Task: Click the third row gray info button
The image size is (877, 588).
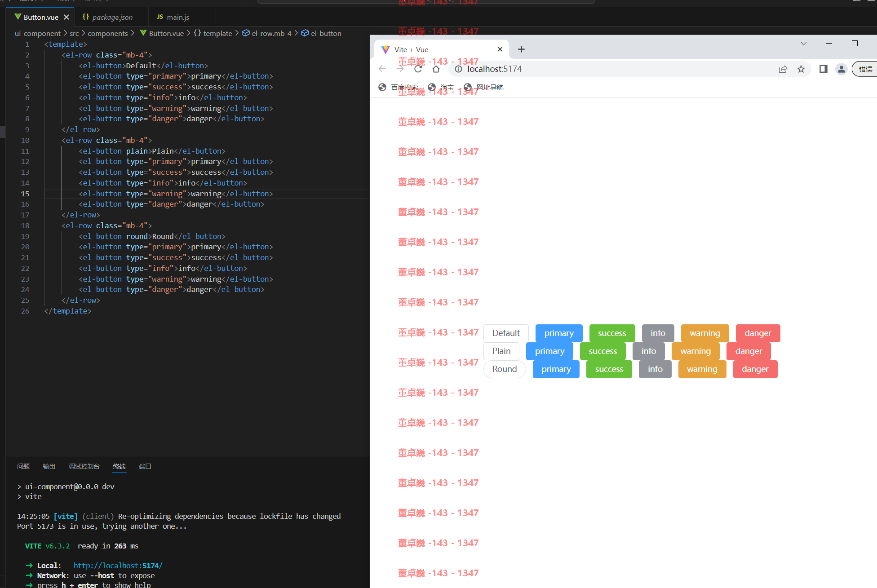Action: (x=655, y=369)
